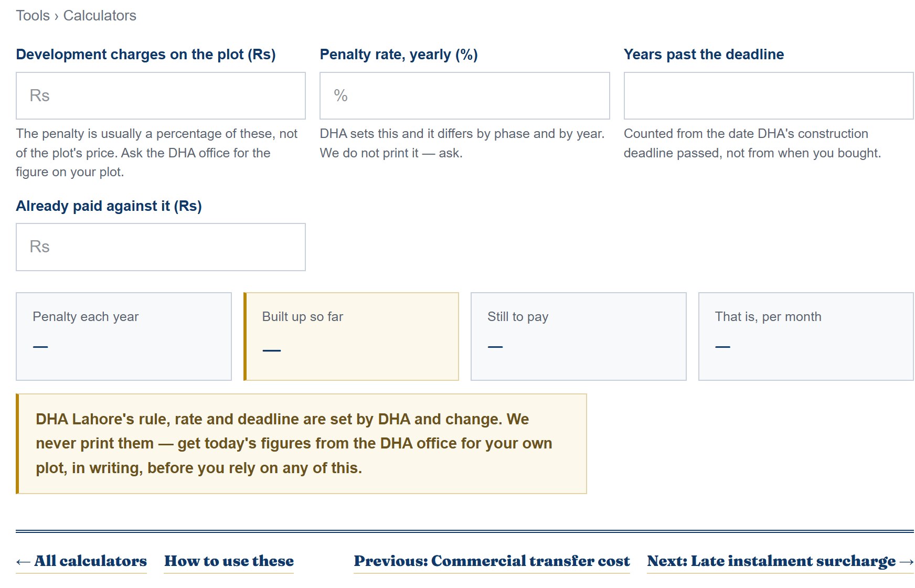Click the Still to pay result card
Viewport: 915px width, 588px height.
point(579,336)
